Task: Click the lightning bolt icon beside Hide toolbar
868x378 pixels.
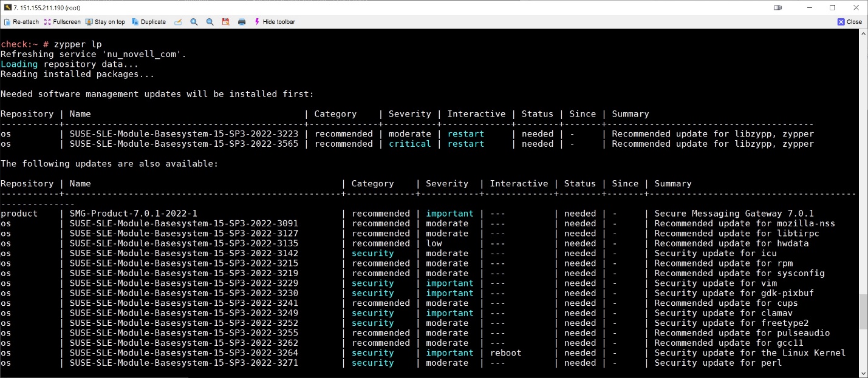Action: coord(258,21)
